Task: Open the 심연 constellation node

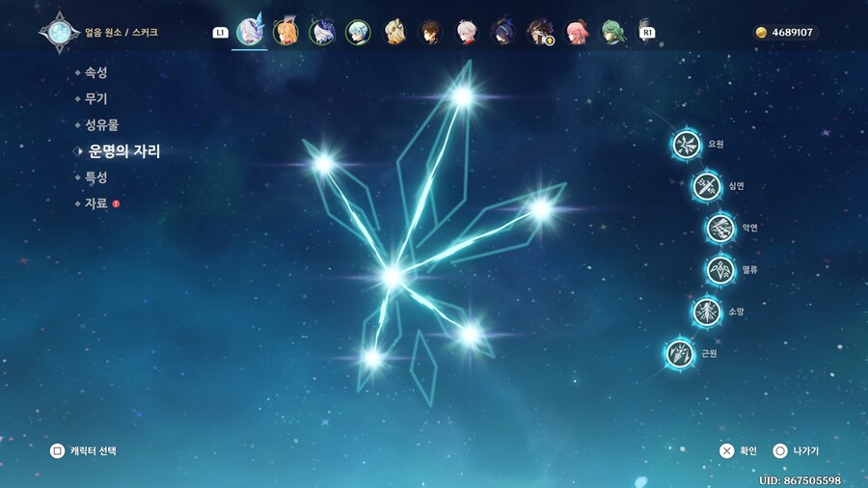Action: point(706,186)
